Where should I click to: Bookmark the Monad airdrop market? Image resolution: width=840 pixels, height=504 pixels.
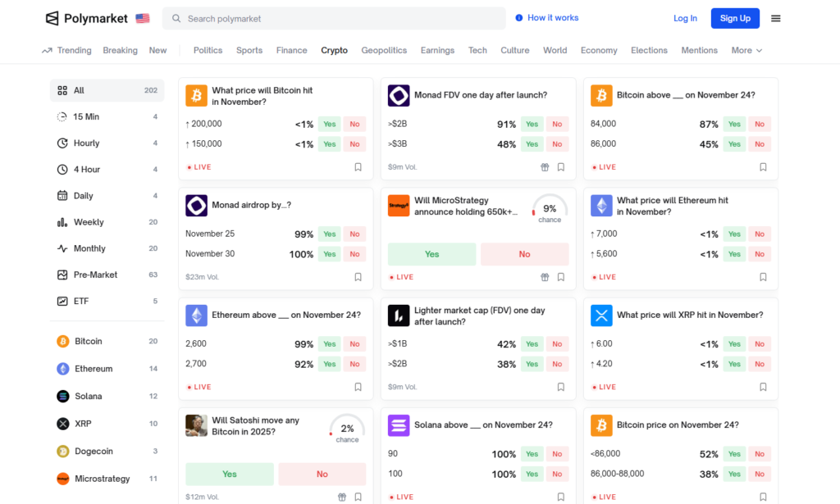[358, 277]
